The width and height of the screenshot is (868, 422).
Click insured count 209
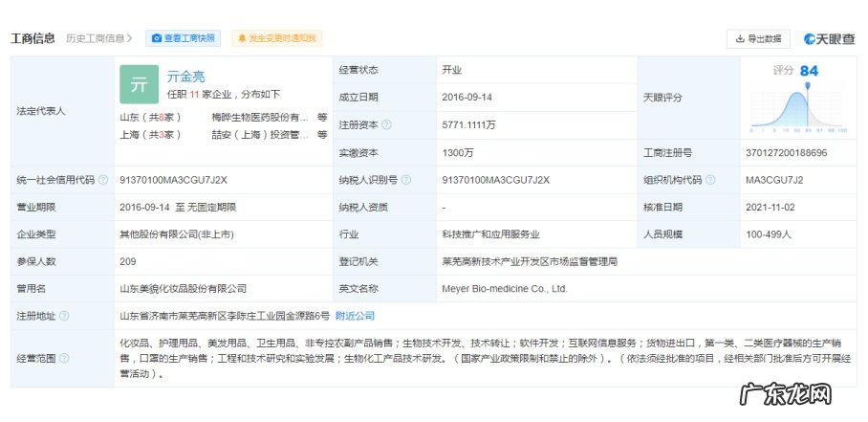point(128,261)
